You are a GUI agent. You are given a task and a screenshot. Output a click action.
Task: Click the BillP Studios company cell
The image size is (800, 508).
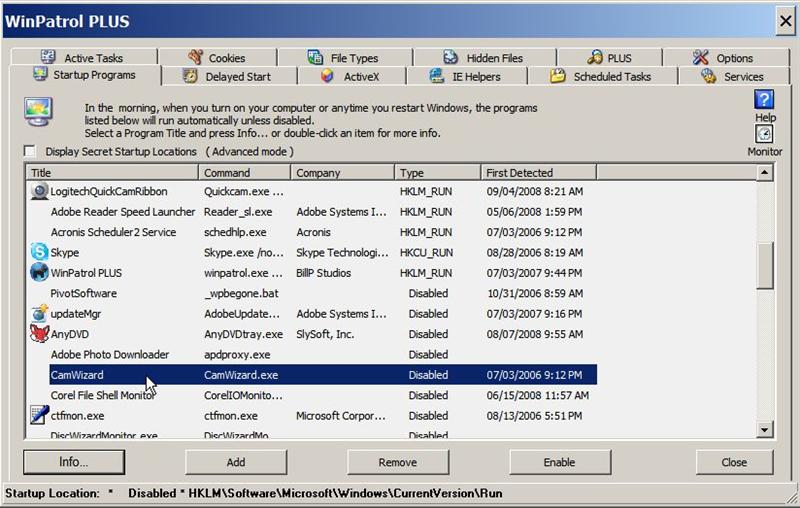pyautogui.click(x=323, y=273)
